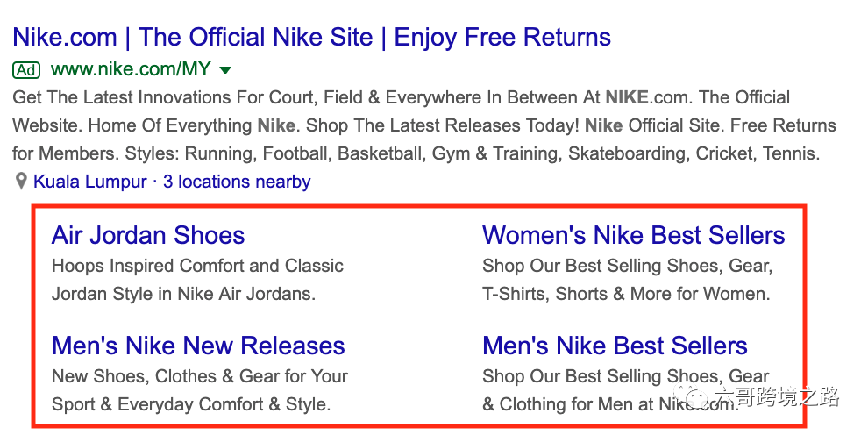Click the 'New Shoes, Clothes & Gear' description
The image size is (868, 435).
tap(199, 377)
